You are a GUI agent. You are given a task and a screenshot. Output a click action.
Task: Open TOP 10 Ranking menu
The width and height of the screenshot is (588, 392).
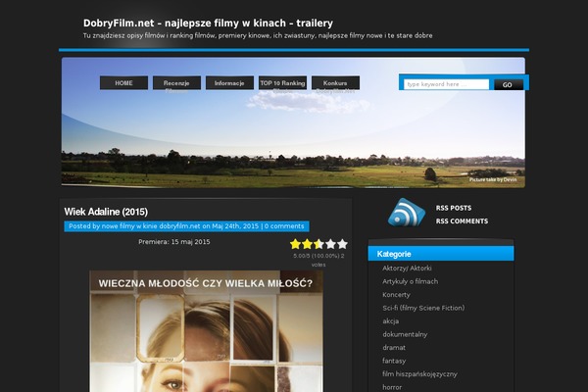[282, 83]
